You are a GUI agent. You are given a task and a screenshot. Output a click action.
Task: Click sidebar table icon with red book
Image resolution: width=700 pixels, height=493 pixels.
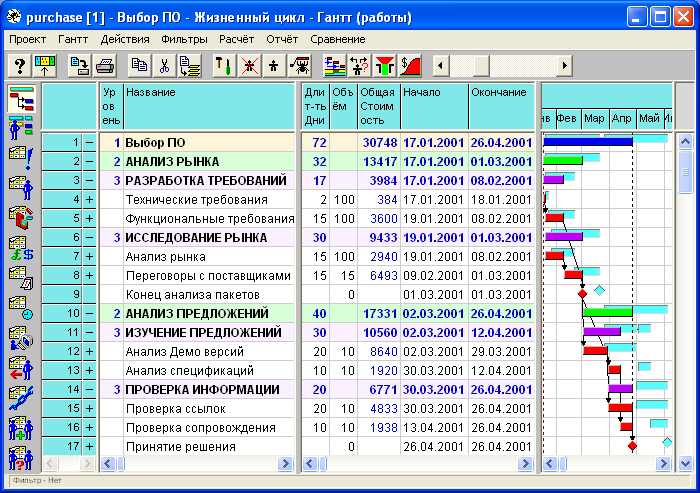click(x=21, y=218)
